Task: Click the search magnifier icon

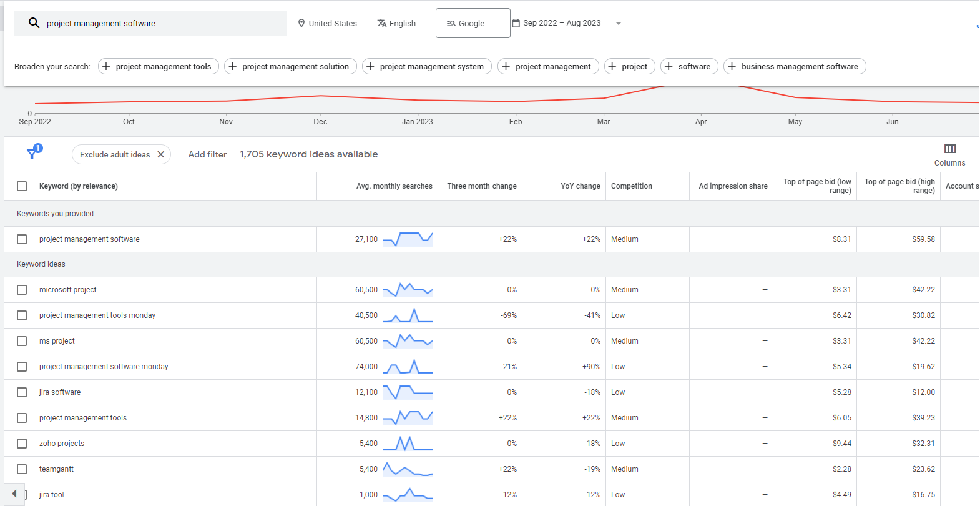Action: point(34,23)
